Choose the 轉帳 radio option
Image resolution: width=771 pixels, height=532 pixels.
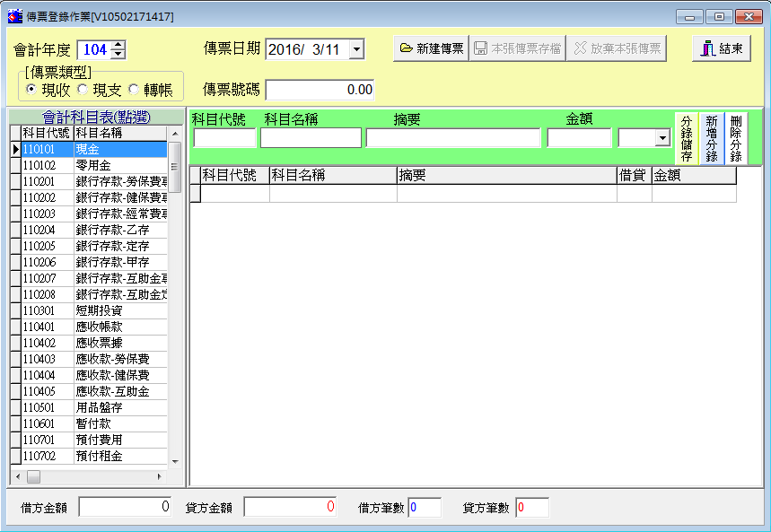pyautogui.click(x=135, y=90)
